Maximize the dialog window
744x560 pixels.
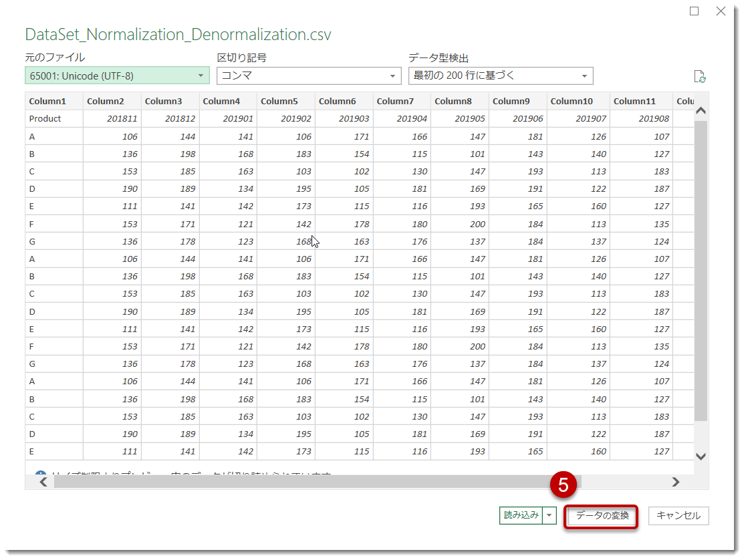(694, 11)
